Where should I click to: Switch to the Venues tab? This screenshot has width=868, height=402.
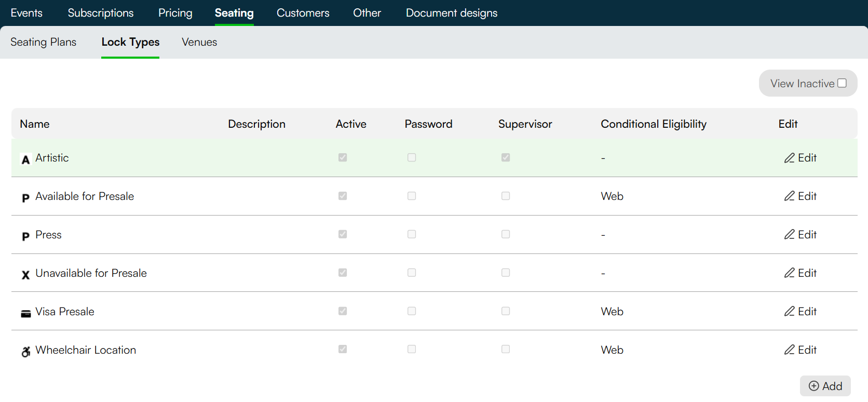pos(199,42)
